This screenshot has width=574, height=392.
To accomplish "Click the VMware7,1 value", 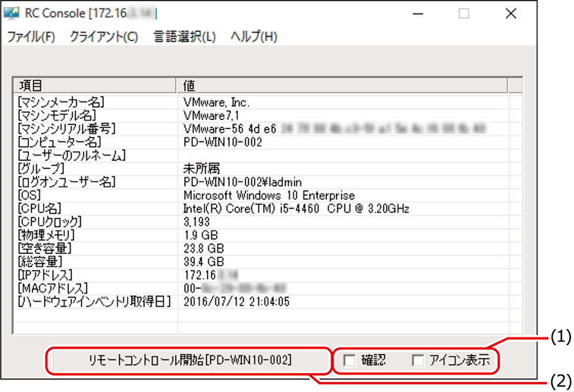I will tap(212, 116).
